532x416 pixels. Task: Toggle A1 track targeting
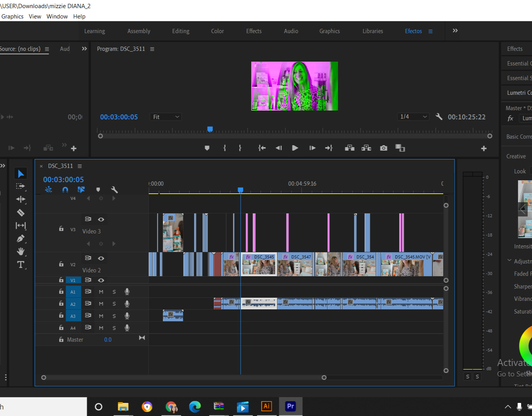73,292
